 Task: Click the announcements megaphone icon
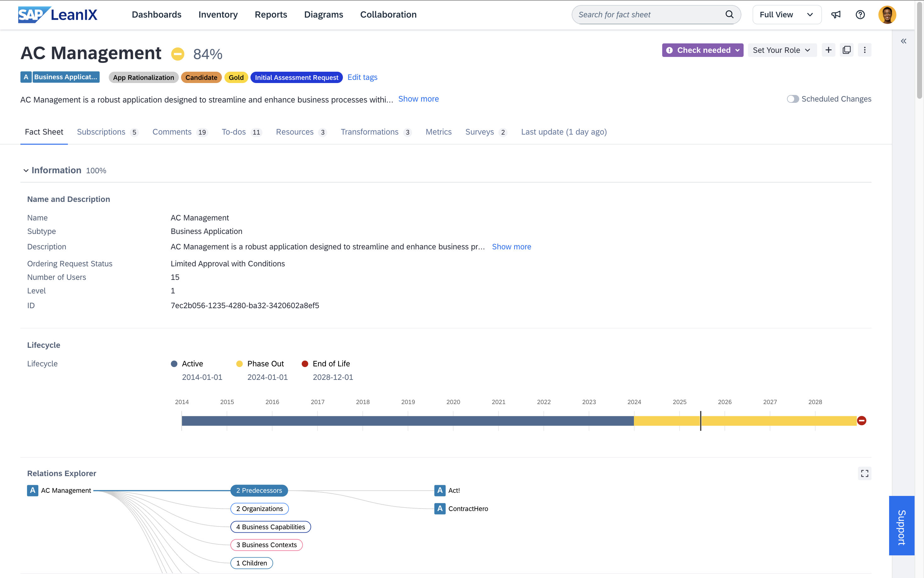[x=836, y=14]
